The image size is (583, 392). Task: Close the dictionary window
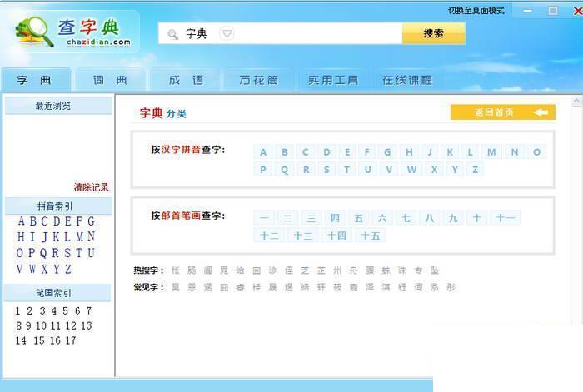[x=577, y=11]
